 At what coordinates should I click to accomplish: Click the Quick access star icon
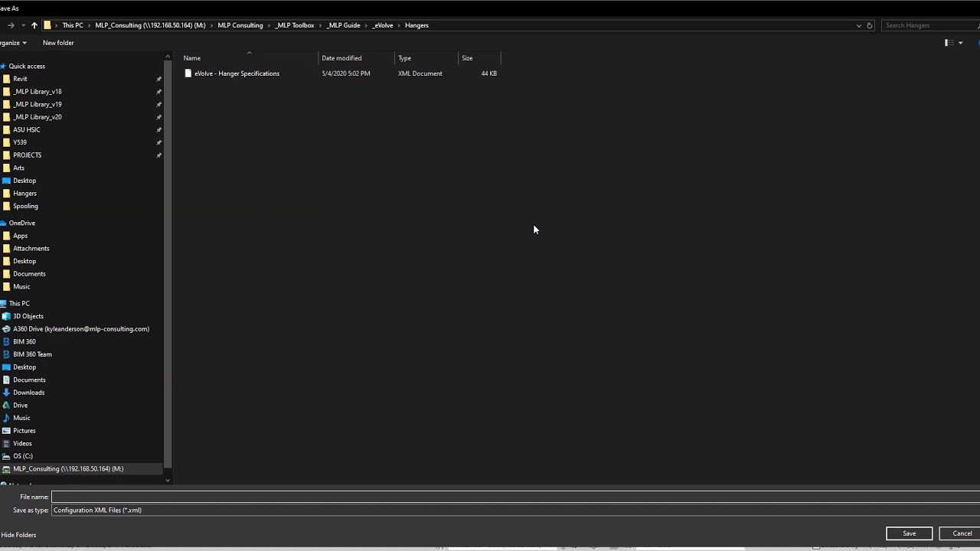pyautogui.click(x=3, y=67)
